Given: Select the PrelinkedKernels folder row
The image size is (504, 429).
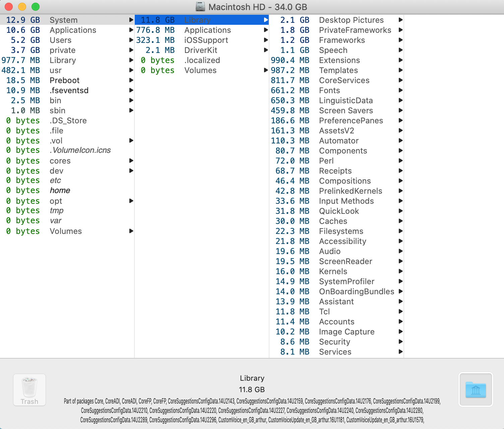Looking at the screenshot, I should (x=336, y=191).
